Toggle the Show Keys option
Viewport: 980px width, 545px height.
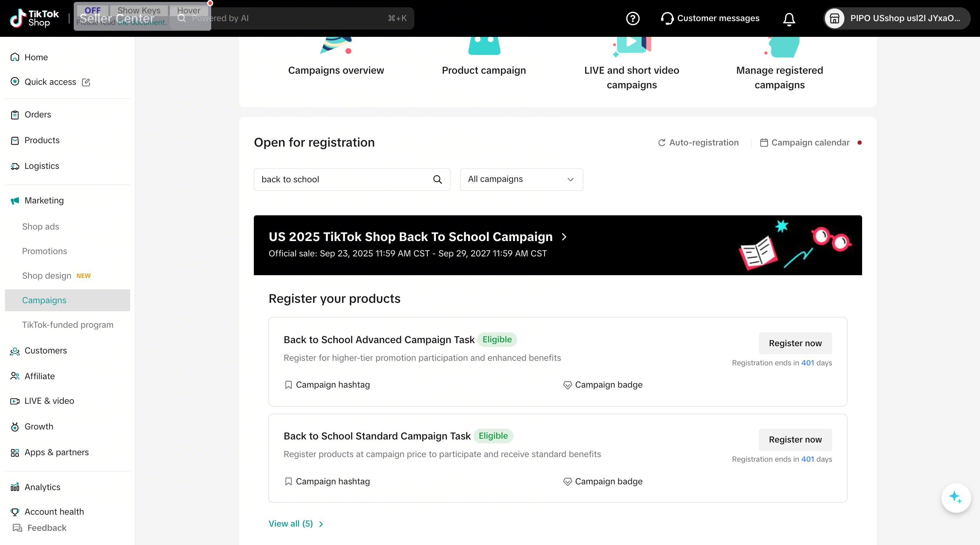[139, 10]
